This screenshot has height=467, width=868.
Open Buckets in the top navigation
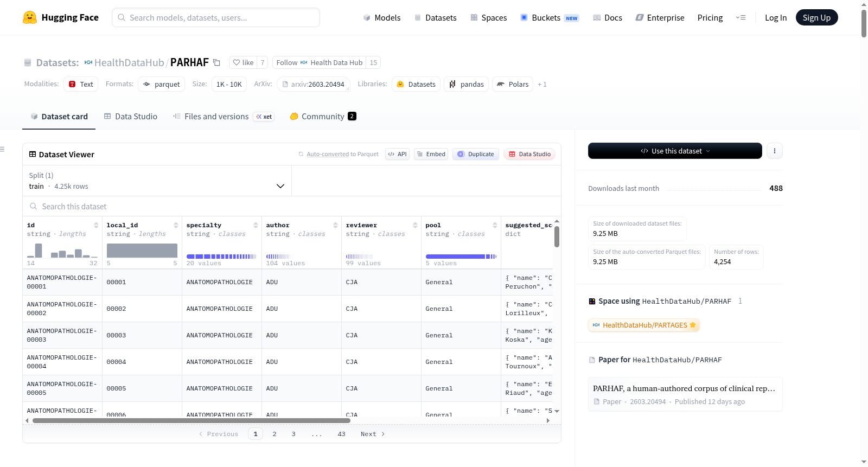(x=550, y=17)
